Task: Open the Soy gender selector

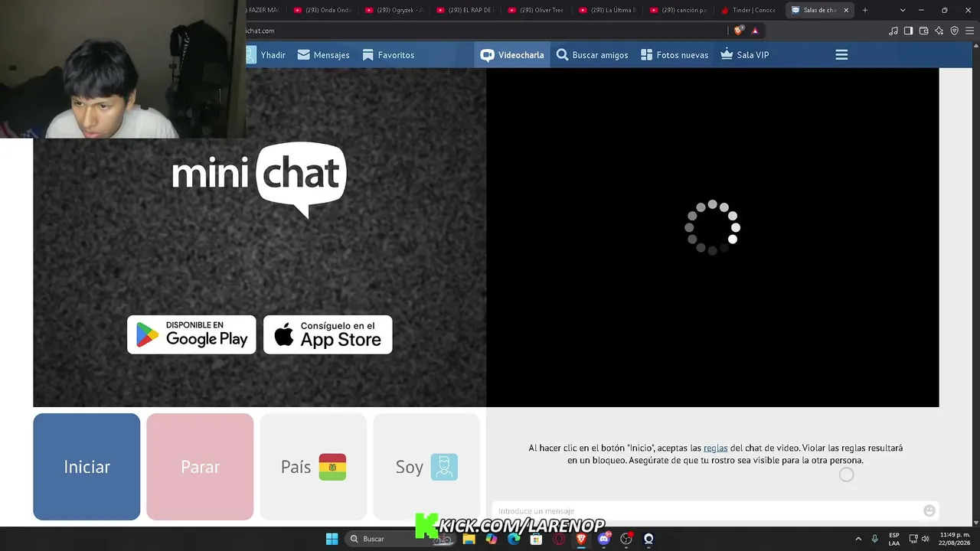Action: [x=426, y=467]
